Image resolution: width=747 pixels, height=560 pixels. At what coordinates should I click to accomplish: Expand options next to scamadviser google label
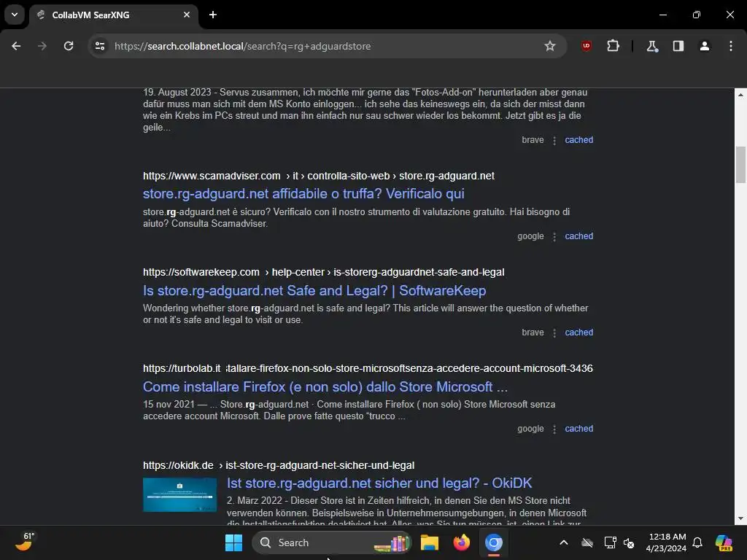[554, 237]
